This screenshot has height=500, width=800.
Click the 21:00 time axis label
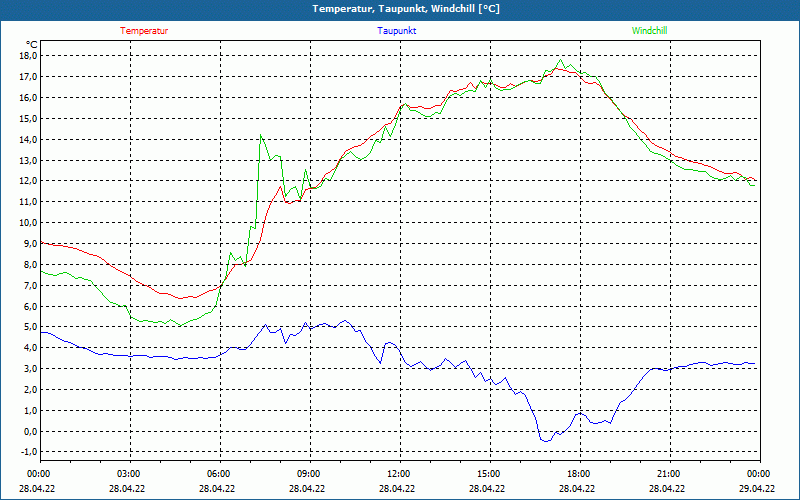667,474
